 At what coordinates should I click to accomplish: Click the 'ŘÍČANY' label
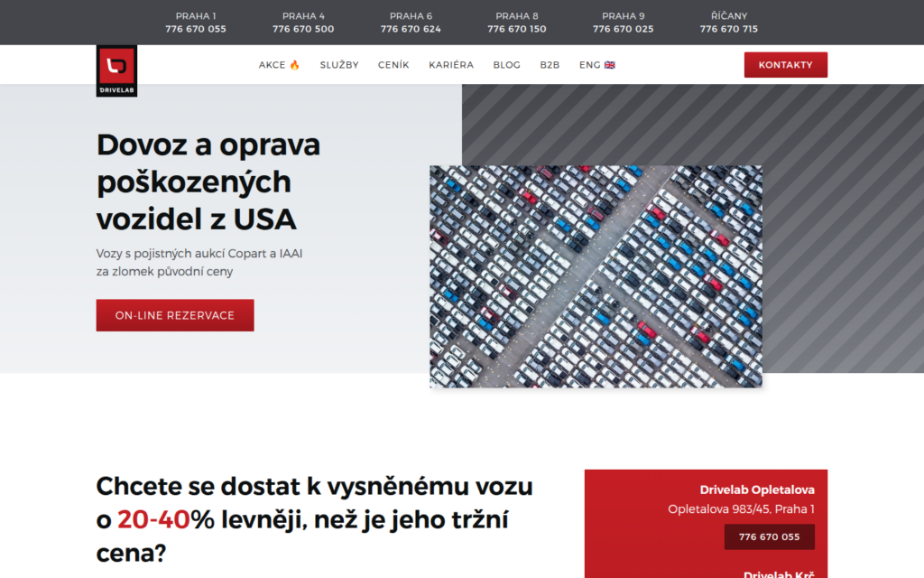pyautogui.click(x=729, y=16)
